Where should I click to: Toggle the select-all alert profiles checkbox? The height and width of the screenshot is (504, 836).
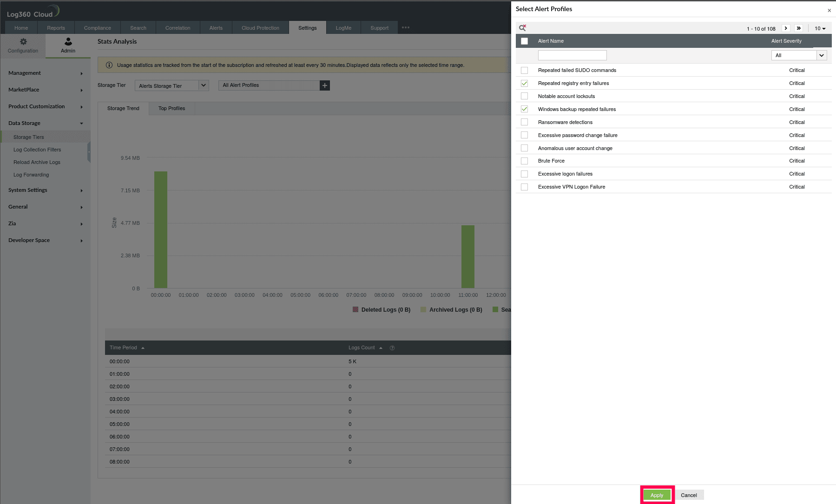click(524, 41)
